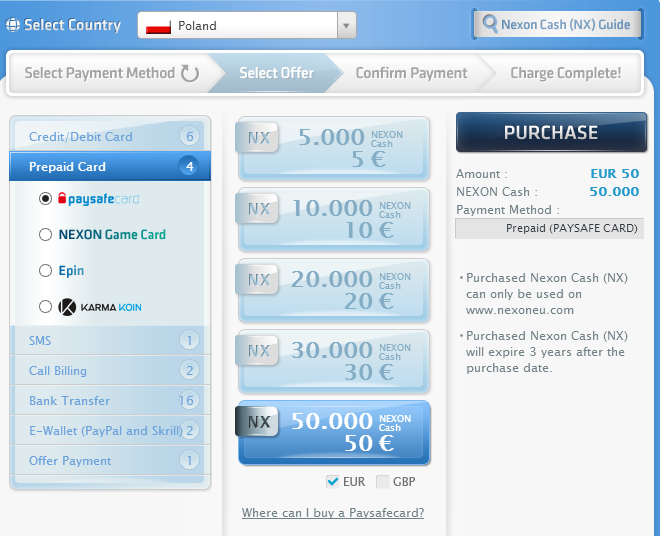Click the count badge 1 beside SMS
Image resolution: width=660 pixels, height=536 pixels.
click(189, 340)
